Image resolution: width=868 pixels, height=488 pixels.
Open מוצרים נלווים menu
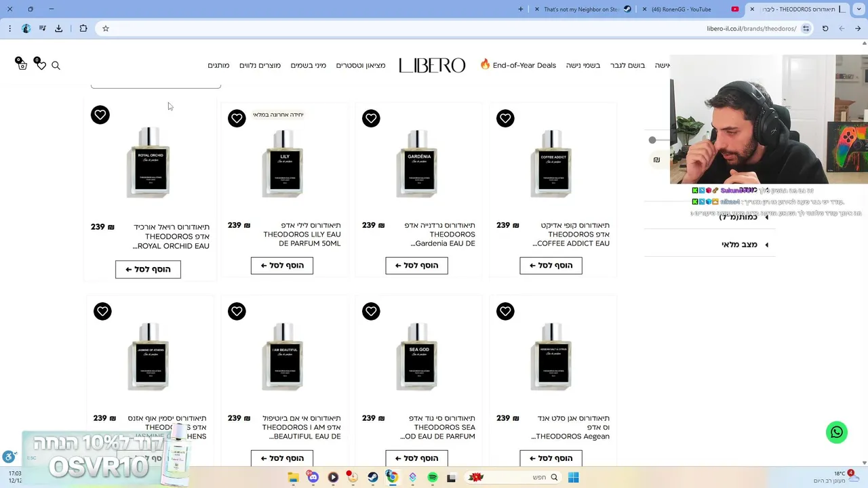[x=260, y=65]
